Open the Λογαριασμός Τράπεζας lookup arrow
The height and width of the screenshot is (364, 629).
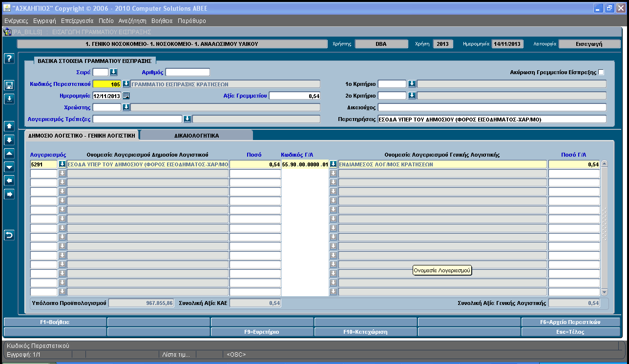[x=187, y=119]
